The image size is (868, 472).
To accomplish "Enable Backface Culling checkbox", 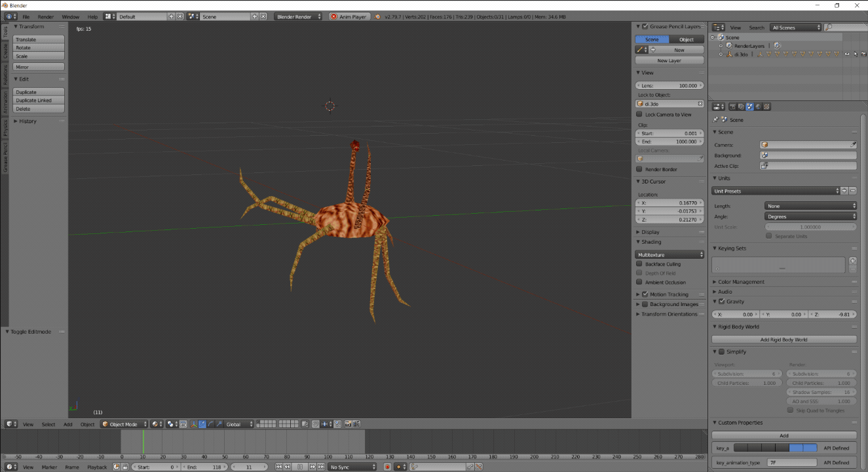I will pyautogui.click(x=639, y=264).
